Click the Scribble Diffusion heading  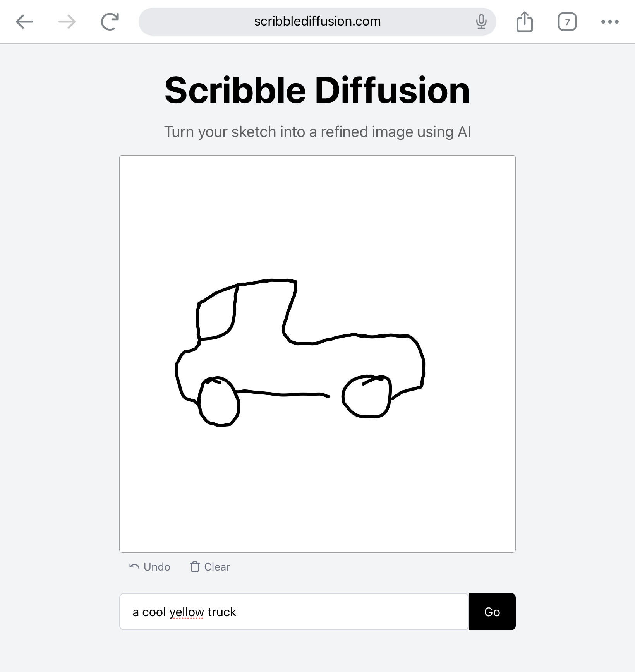pos(317,91)
